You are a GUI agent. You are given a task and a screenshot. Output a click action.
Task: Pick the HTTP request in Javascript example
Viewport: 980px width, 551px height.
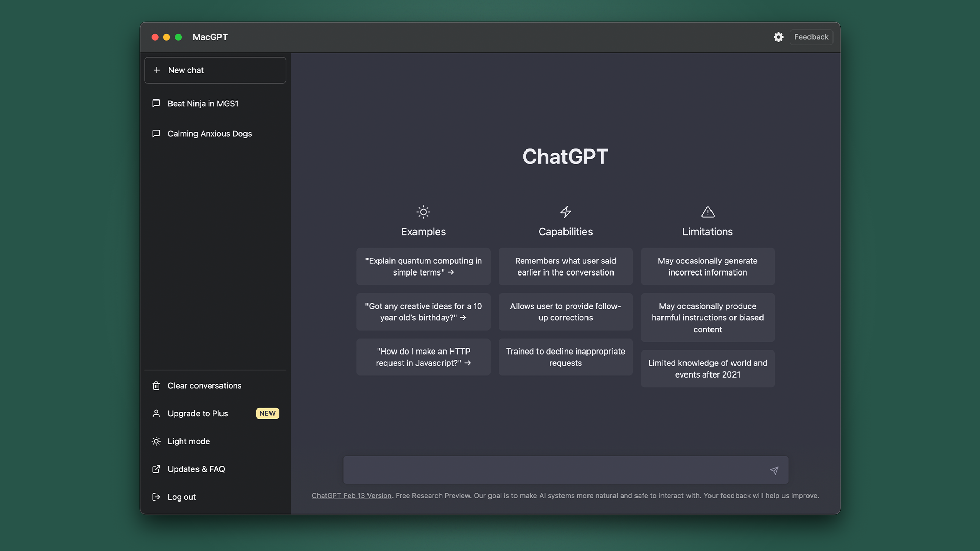click(x=423, y=357)
